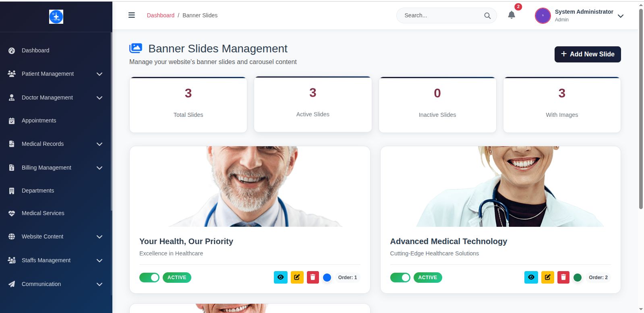Open the System Administrator account dropdown
Image resolution: width=644 pixels, height=313 pixels.
[621, 16]
